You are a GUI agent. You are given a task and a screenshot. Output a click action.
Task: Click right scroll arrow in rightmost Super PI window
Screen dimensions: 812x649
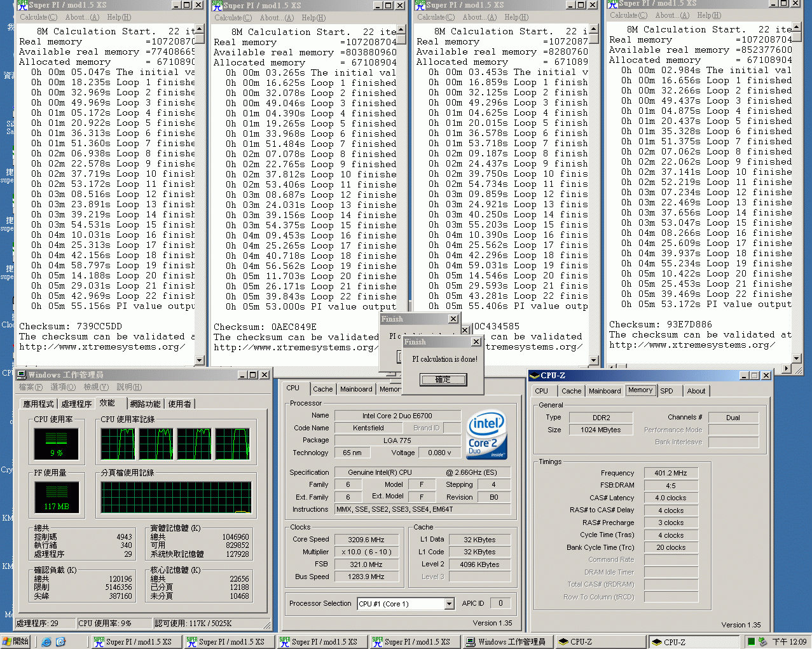[786, 369]
